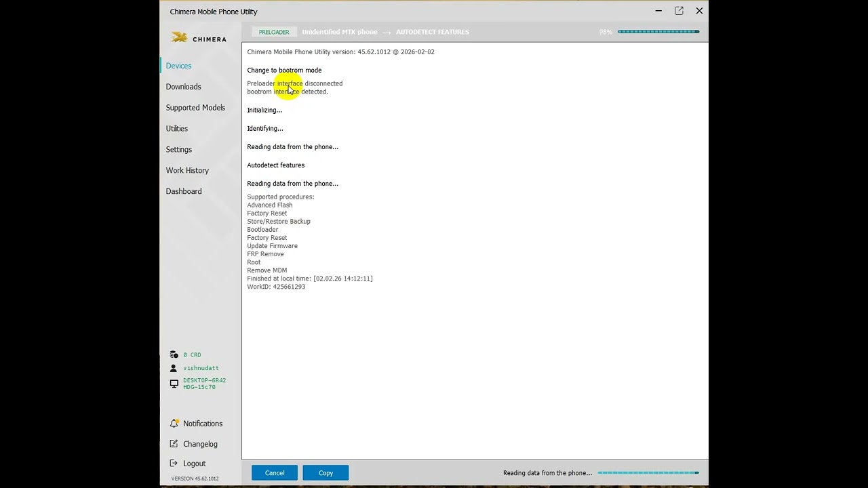Image resolution: width=868 pixels, height=488 pixels.
Task: Open the Notifications link
Action: point(203,424)
